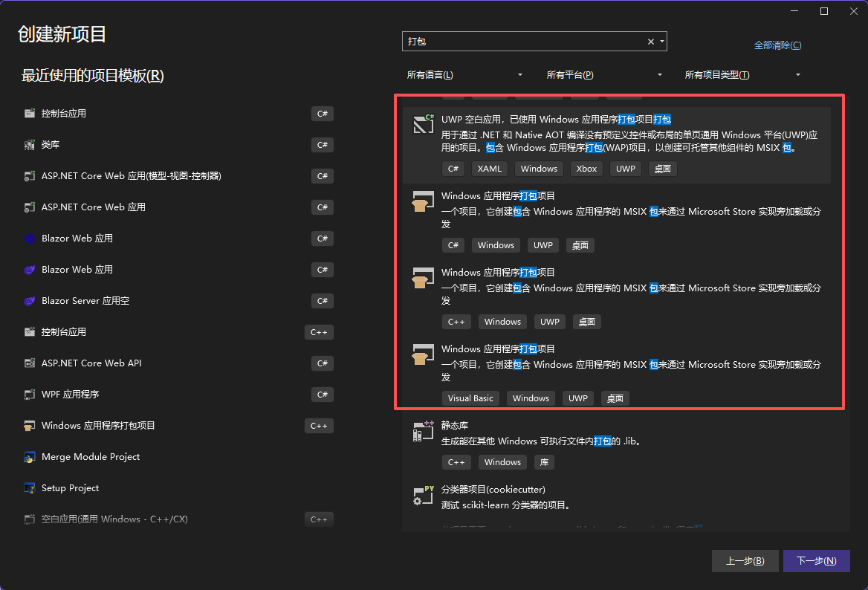Clear the search text with X icon
The image size is (868, 590).
pyautogui.click(x=651, y=42)
